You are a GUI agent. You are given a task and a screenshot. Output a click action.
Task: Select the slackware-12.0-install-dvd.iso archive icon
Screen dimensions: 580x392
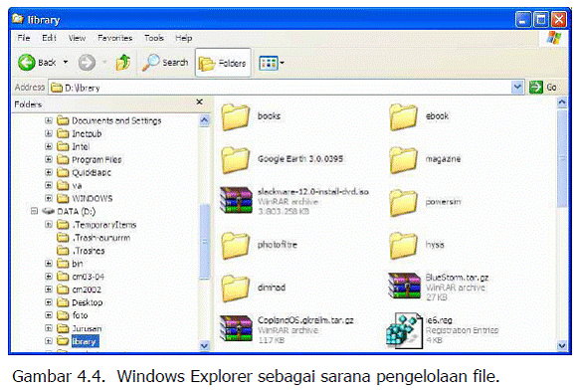[236, 200]
